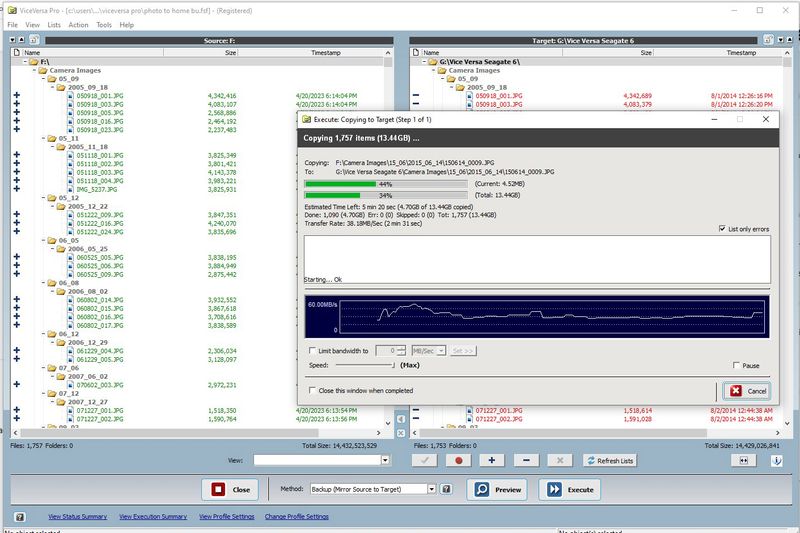Image resolution: width=800 pixels, height=533 pixels.
Task: Click the Source pane up arrow icon
Action: pos(21,40)
